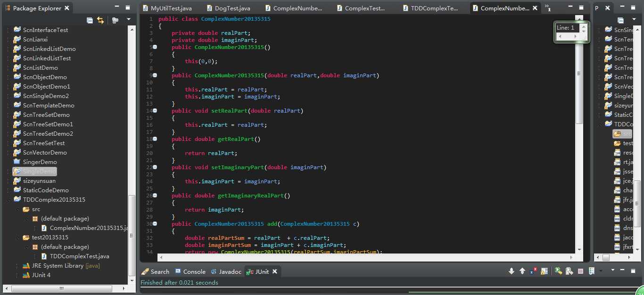
Task: Select the SingerDemo closed project
Action: pyautogui.click(x=40, y=162)
